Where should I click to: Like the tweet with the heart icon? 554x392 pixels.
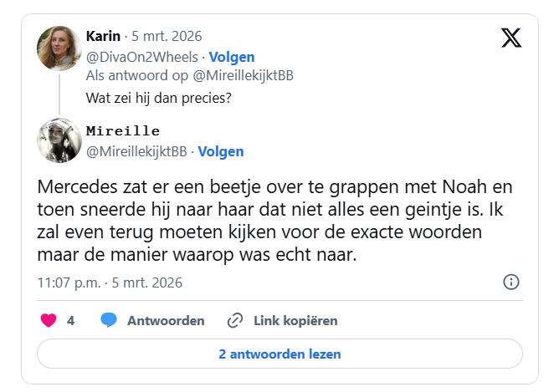49,320
